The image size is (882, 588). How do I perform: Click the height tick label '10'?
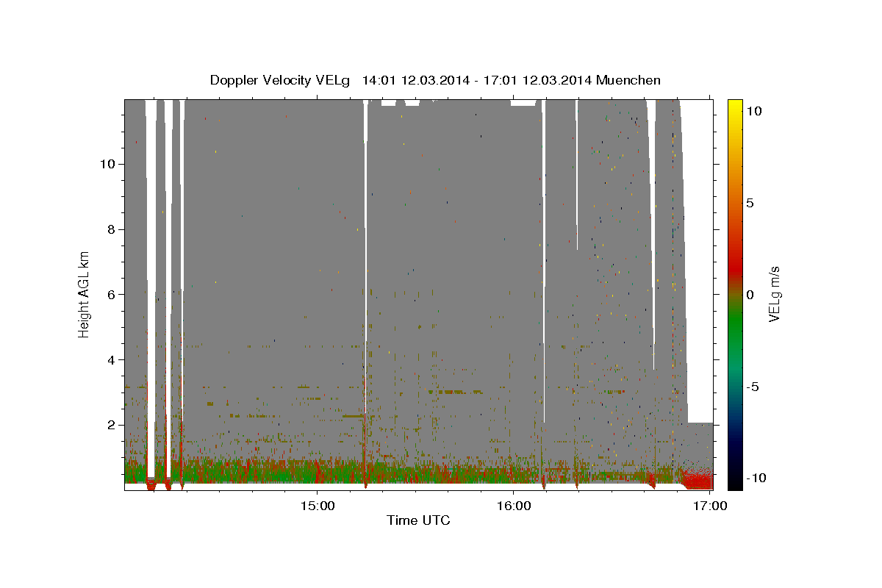click(x=107, y=164)
